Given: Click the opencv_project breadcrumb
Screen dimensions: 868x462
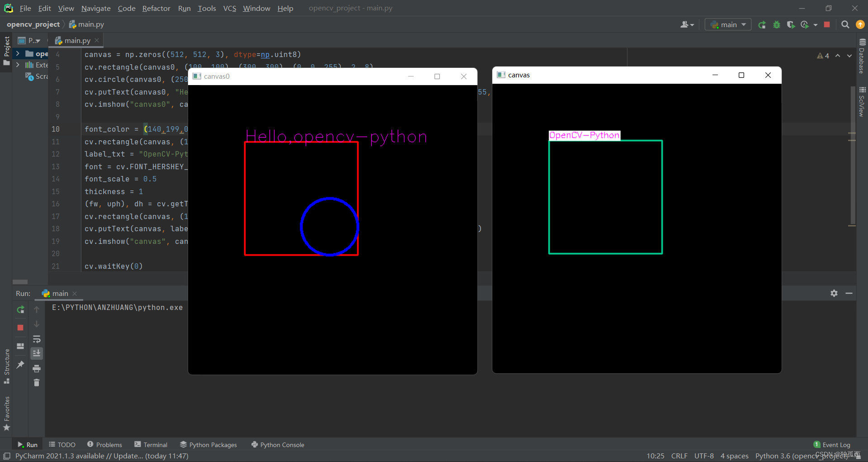Looking at the screenshot, I should tap(33, 24).
